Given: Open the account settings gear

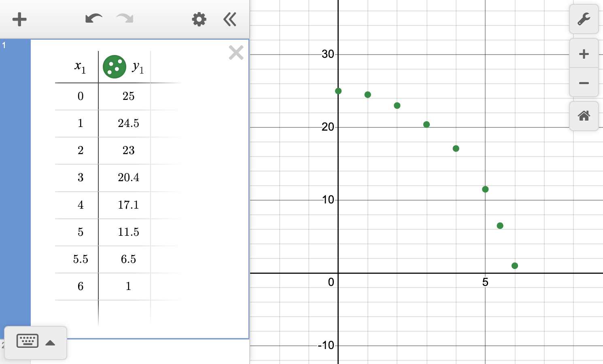Looking at the screenshot, I should [198, 19].
